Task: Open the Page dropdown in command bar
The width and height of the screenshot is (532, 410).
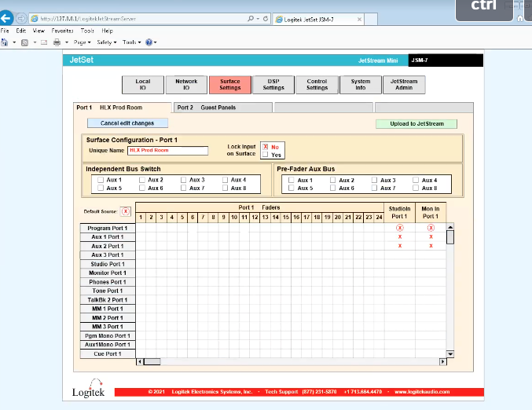Action: (x=82, y=42)
